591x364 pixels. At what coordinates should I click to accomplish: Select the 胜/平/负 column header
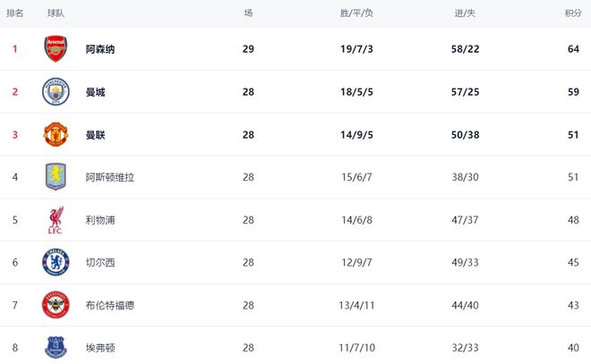356,13
